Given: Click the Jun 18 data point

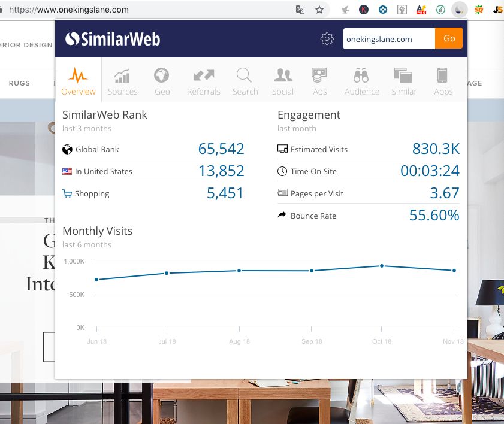Looking at the screenshot, I should tap(96, 280).
